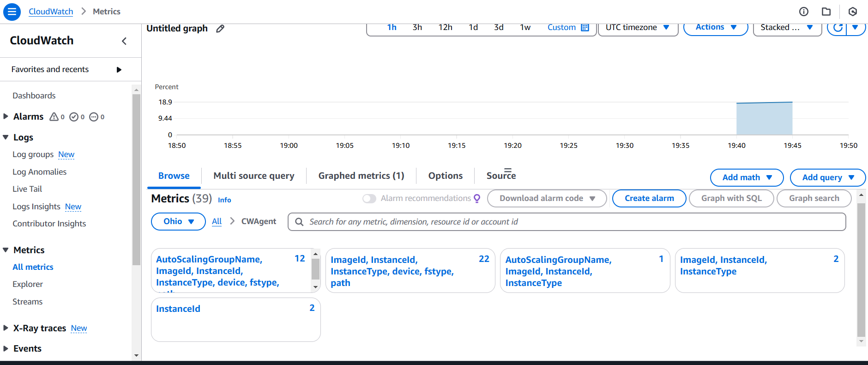Click the scrollbar inside the 12 metrics card

pyautogui.click(x=316, y=269)
